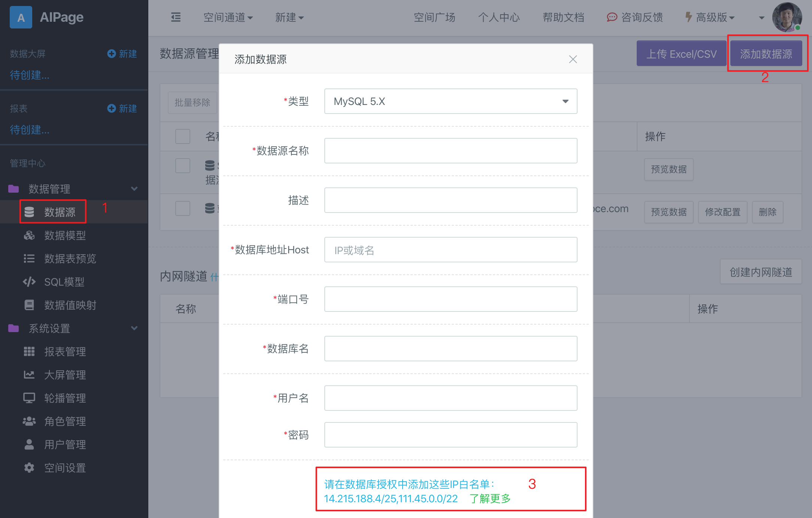Click the 报表管理 grid icon

[29, 352]
